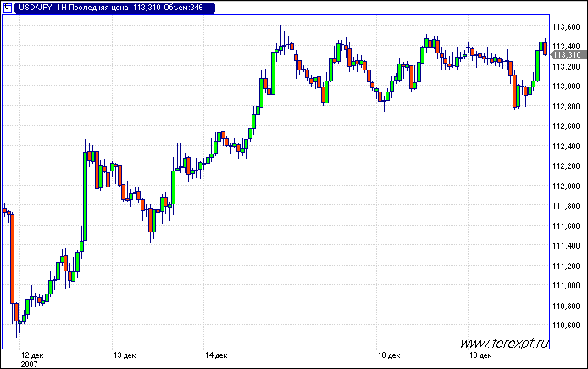Click the 111,400 price axis label

point(568,246)
